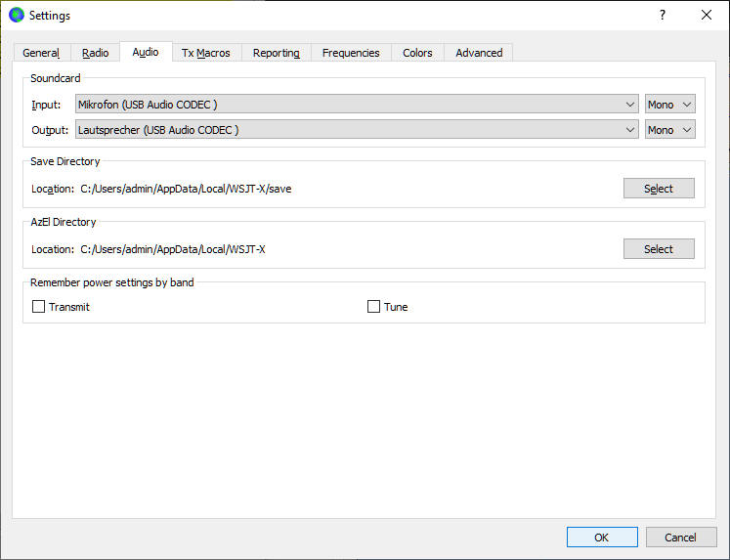
Task: Expand the Output channel Mono dropdown
Action: [669, 130]
